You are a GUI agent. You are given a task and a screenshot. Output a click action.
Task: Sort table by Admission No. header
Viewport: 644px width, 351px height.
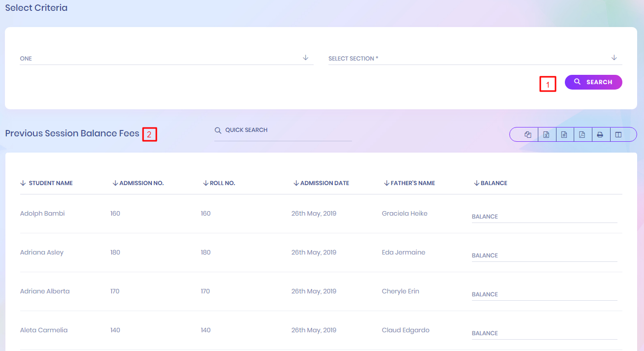tap(141, 183)
